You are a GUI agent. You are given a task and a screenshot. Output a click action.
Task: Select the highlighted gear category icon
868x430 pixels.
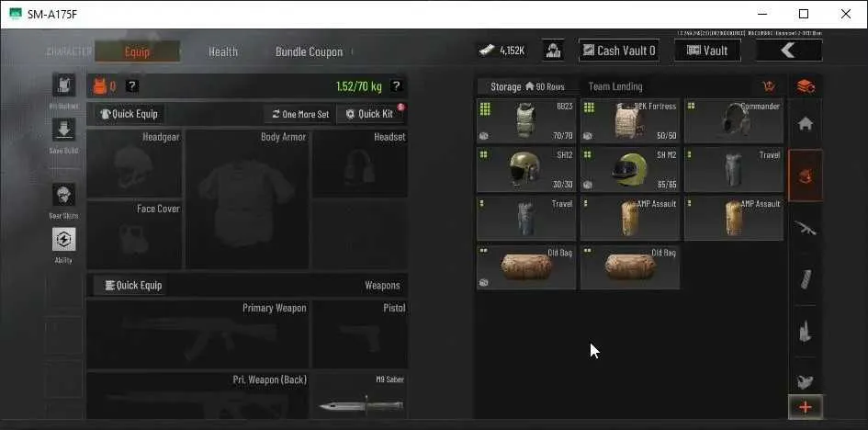806,175
